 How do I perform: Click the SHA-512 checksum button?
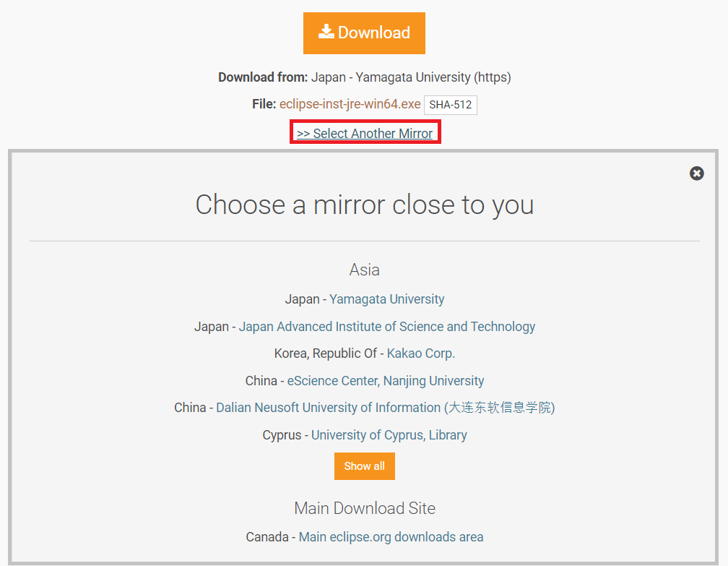point(450,105)
